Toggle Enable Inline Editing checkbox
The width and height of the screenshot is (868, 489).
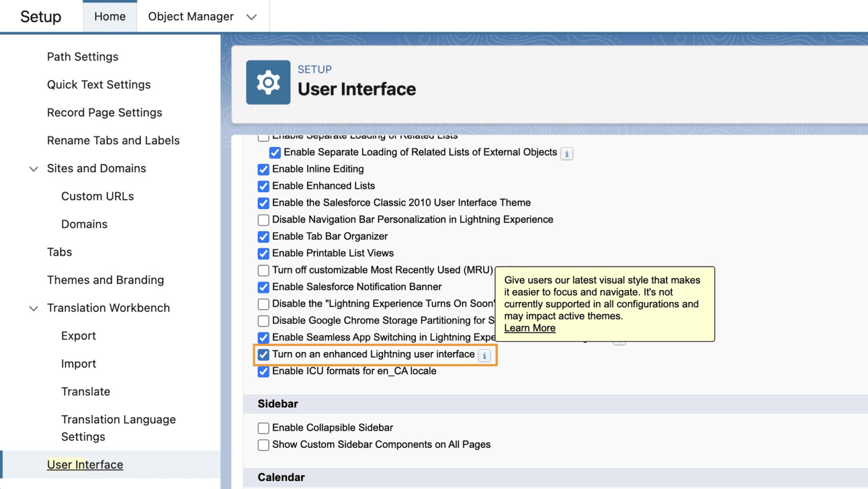tap(263, 170)
